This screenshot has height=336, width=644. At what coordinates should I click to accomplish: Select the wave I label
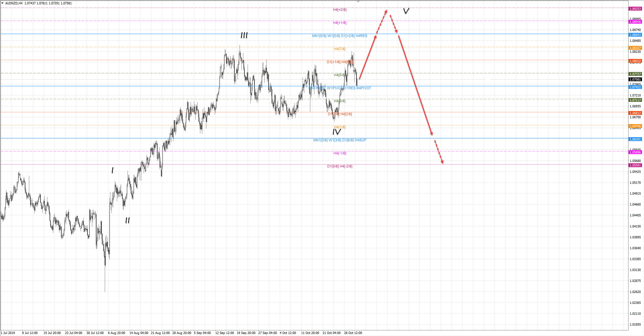click(113, 170)
